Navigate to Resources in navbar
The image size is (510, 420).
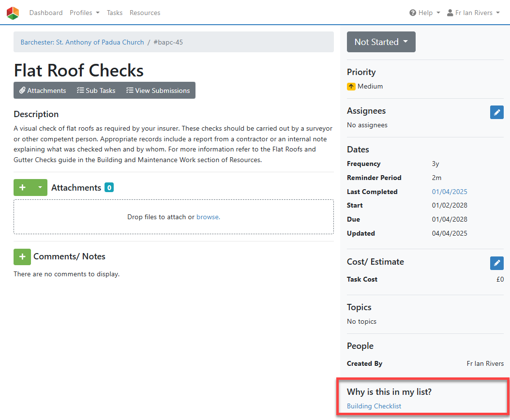point(145,13)
